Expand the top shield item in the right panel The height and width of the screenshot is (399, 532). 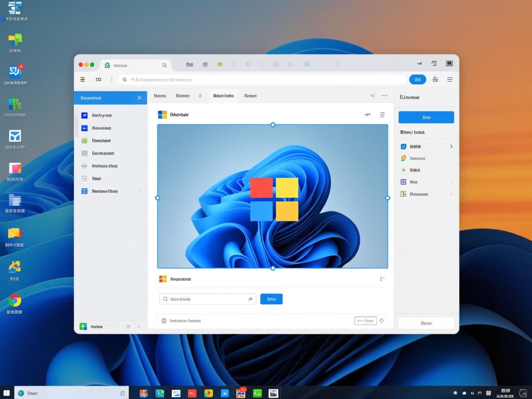[x=451, y=146]
